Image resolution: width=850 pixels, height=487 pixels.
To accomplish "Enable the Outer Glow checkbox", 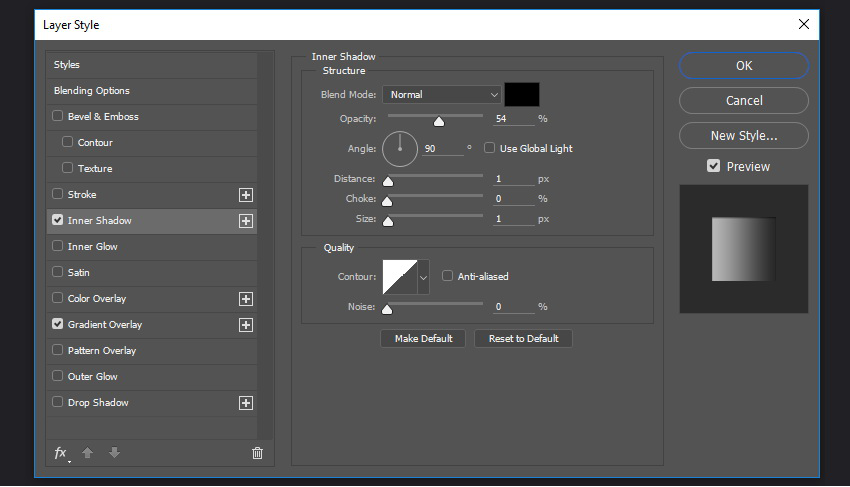I will pyautogui.click(x=57, y=376).
